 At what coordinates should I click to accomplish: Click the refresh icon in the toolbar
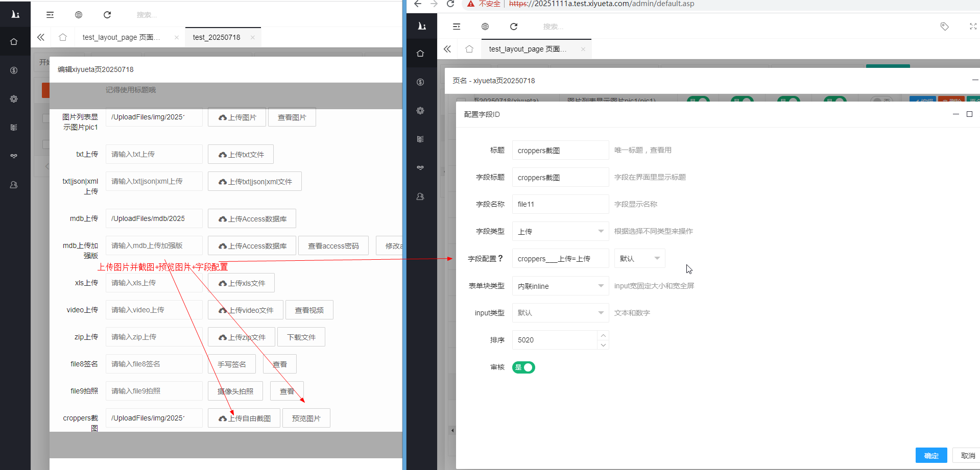pyautogui.click(x=107, y=15)
